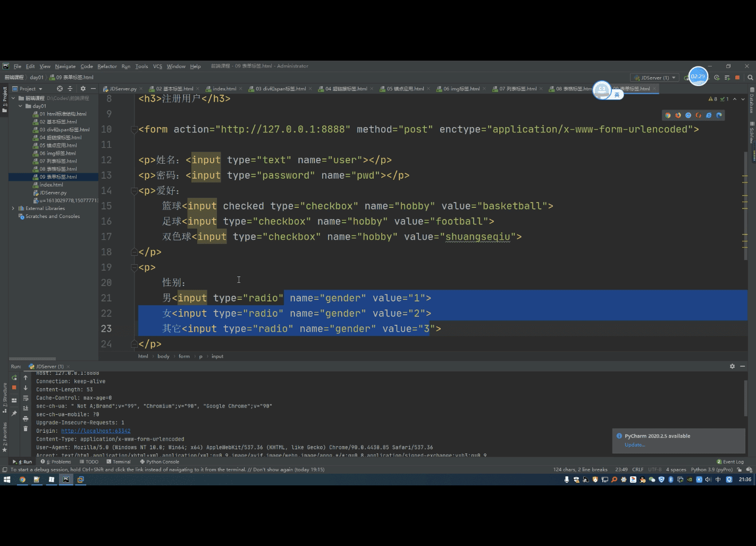Toggle the Database side tool window

752,100
